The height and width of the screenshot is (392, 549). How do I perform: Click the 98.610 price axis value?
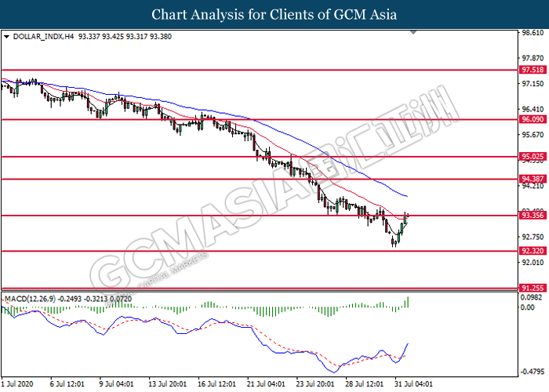[533, 33]
